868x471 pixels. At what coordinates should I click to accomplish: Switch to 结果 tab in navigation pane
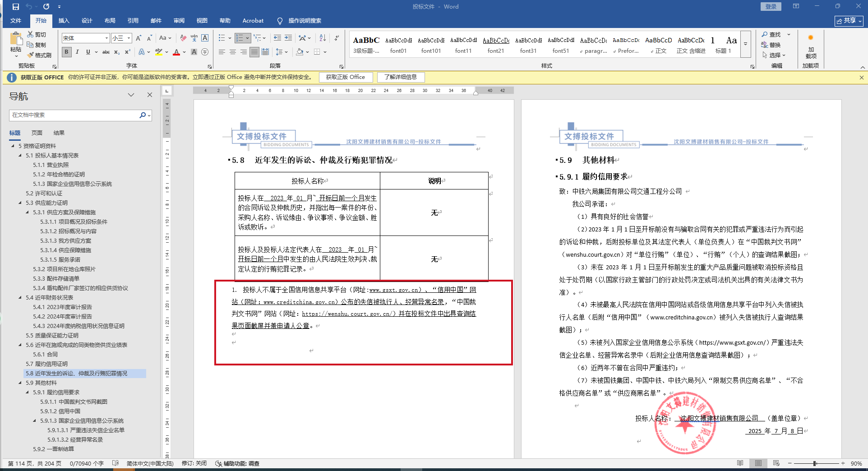click(59, 133)
